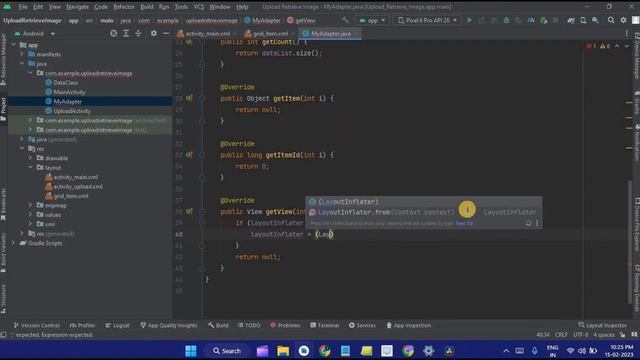Click the getItem override gutter icon

point(189,98)
